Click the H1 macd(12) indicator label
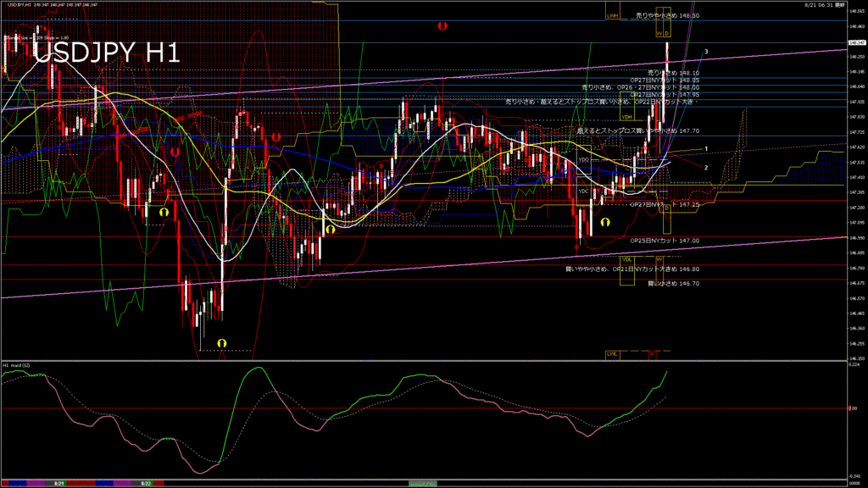The width and height of the screenshot is (868, 488). point(17,365)
